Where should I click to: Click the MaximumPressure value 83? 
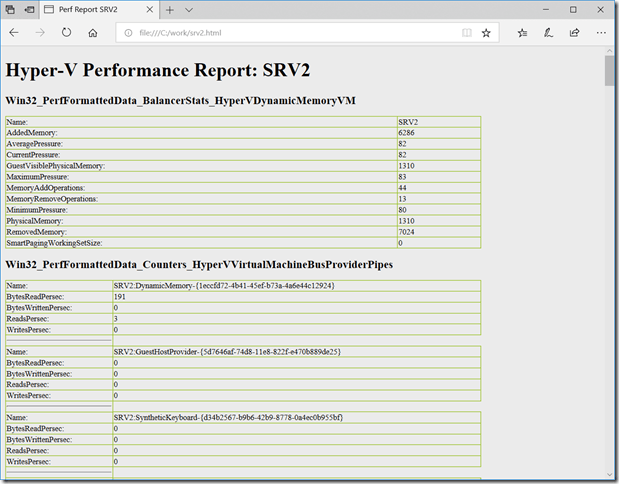click(402, 177)
